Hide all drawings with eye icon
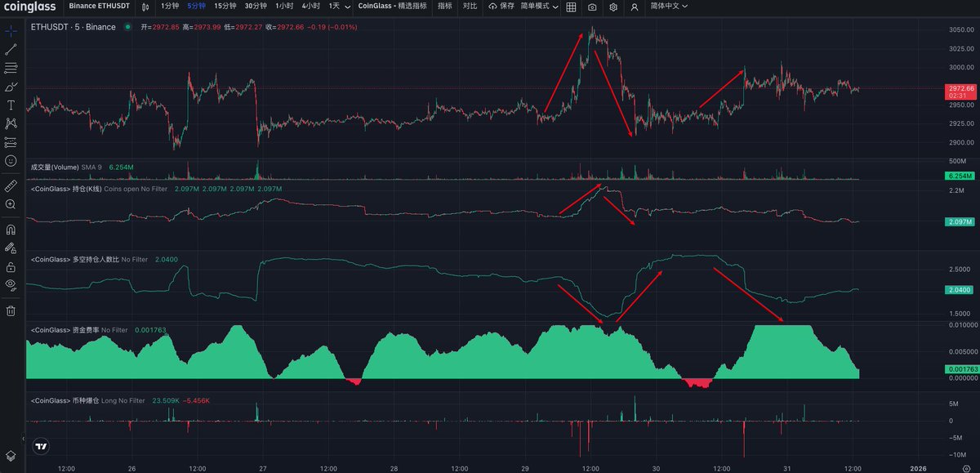 tap(11, 284)
